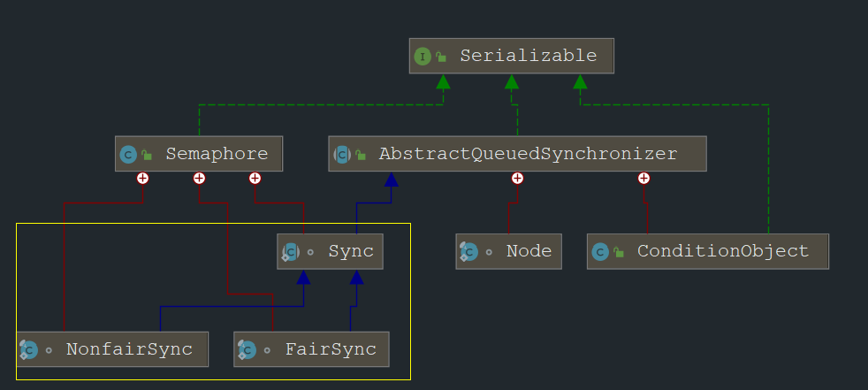Click the public lock icon beside AbstractQueuedSynchronizer
The image size is (868, 390).
pos(361,155)
